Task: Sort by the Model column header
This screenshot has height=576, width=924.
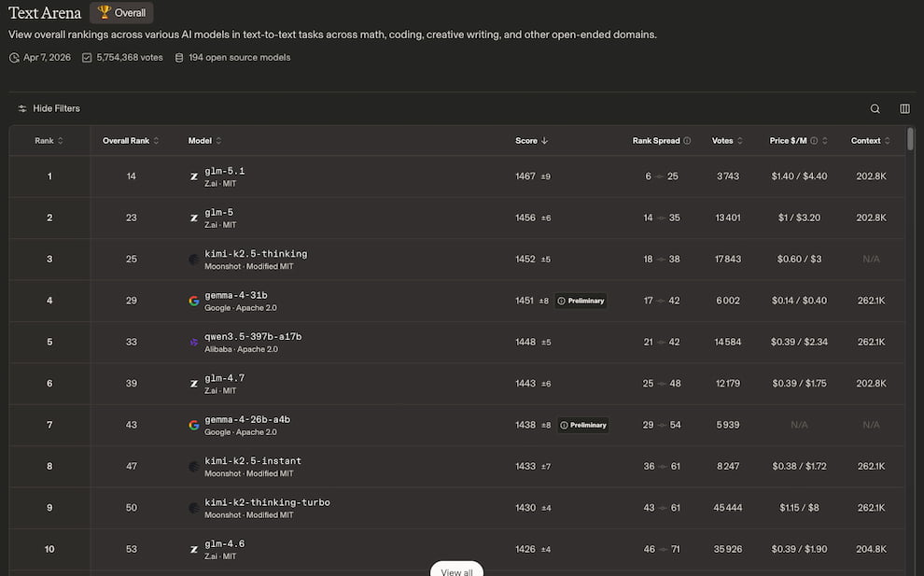Action: (204, 141)
